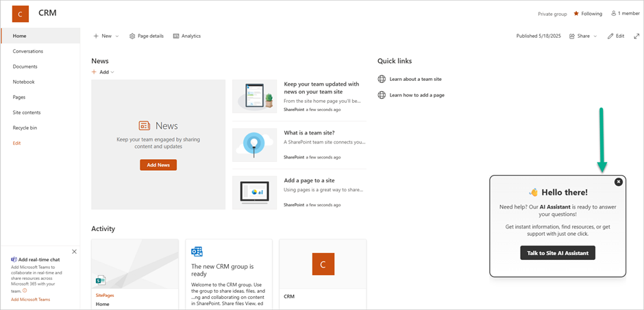Image resolution: width=644 pixels, height=310 pixels.
Task: Click the CRM site title in header
Action: tap(48, 13)
